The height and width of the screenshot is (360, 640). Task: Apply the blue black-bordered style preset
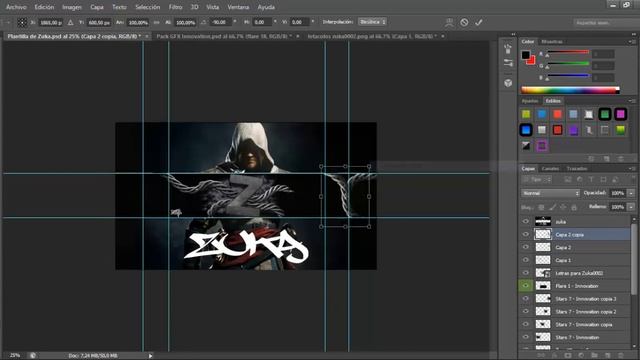pos(526,130)
